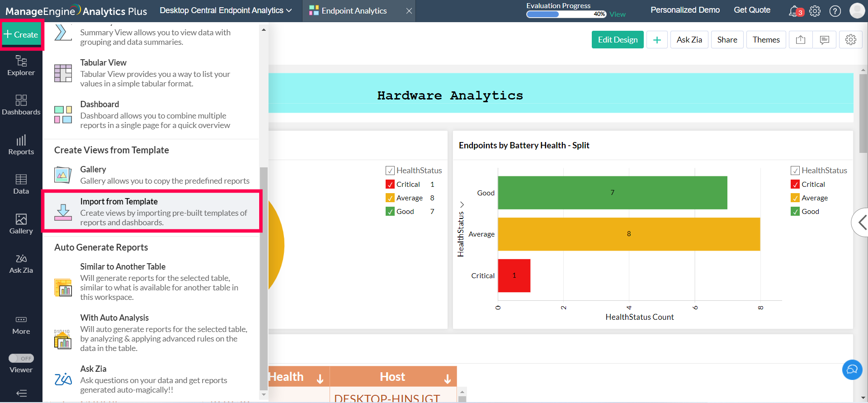868x403 pixels.
Task: Open Gallery in the left sidebar
Action: pyautogui.click(x=21, y=224)
